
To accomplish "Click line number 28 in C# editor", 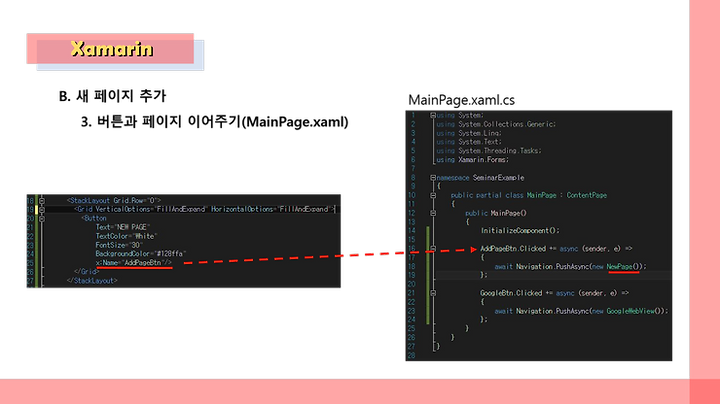I will [411, 355].
